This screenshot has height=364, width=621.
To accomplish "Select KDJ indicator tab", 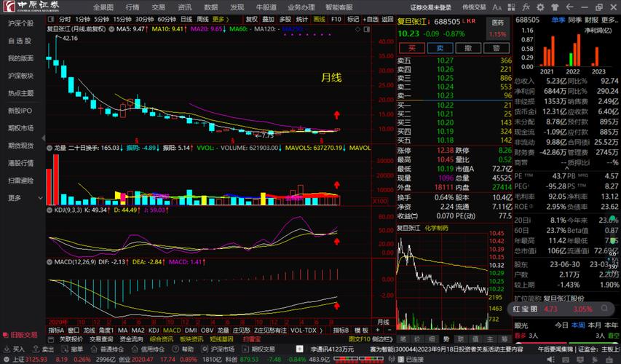I will pos(154,330).
